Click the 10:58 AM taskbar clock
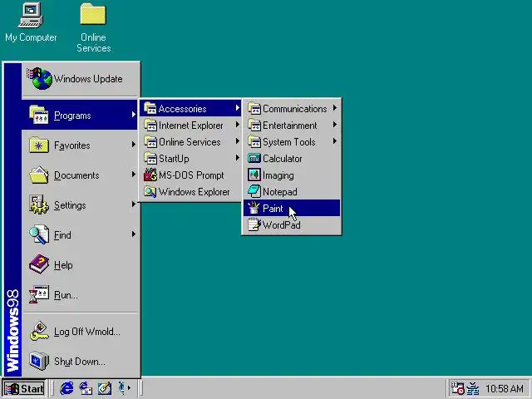Image resolution: width=532 pixels, height=399 pixels. pos(505,388)
